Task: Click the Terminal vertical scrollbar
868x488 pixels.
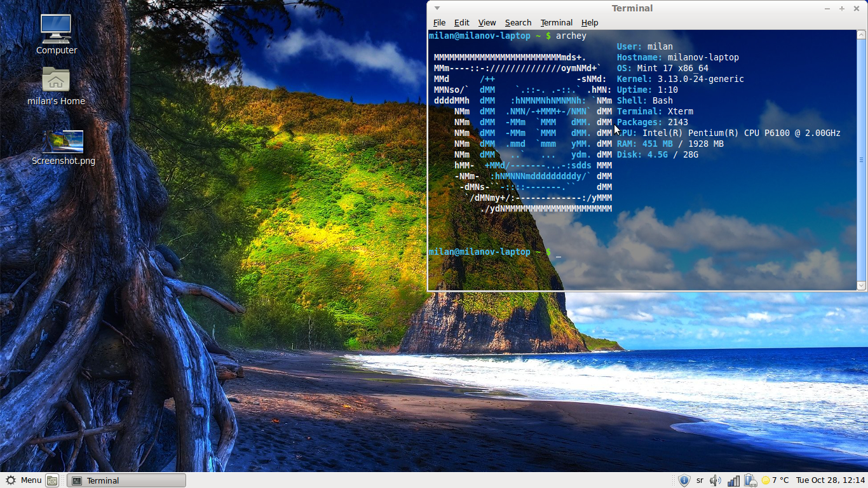Action: pos(862,159)
